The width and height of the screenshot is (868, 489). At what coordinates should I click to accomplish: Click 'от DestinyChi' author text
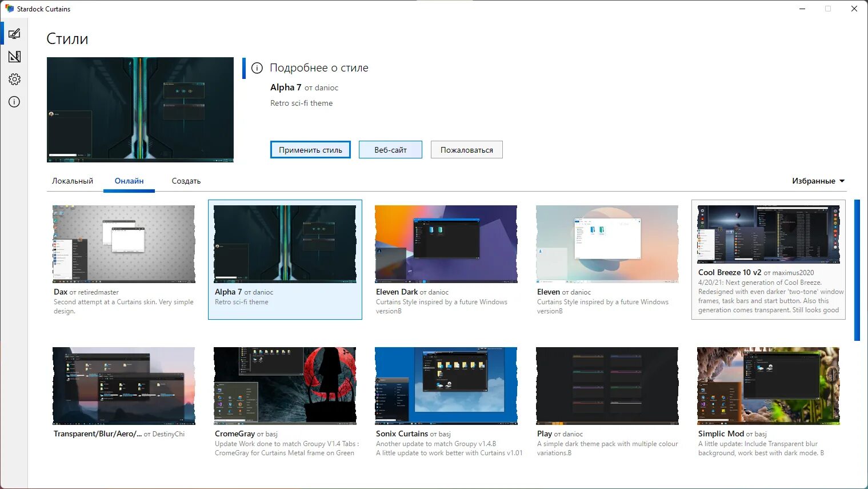pyautogui.click(x=164, y=434)
